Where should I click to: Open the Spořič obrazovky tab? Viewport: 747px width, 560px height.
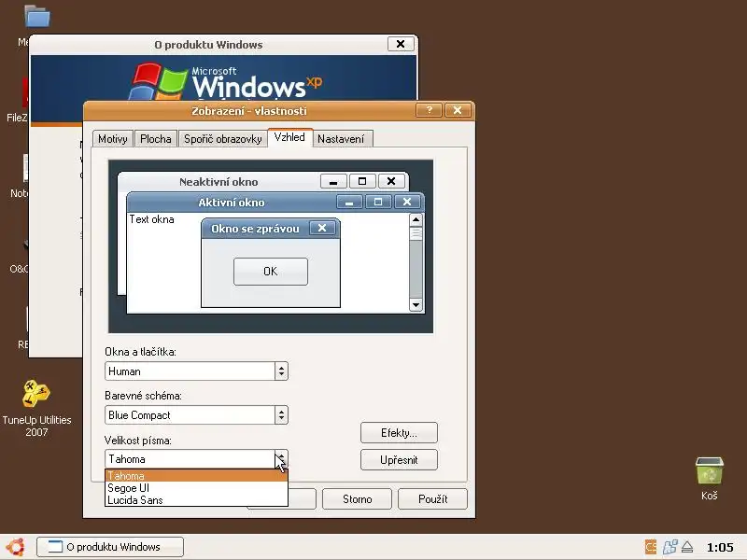[x=223, y=139]
